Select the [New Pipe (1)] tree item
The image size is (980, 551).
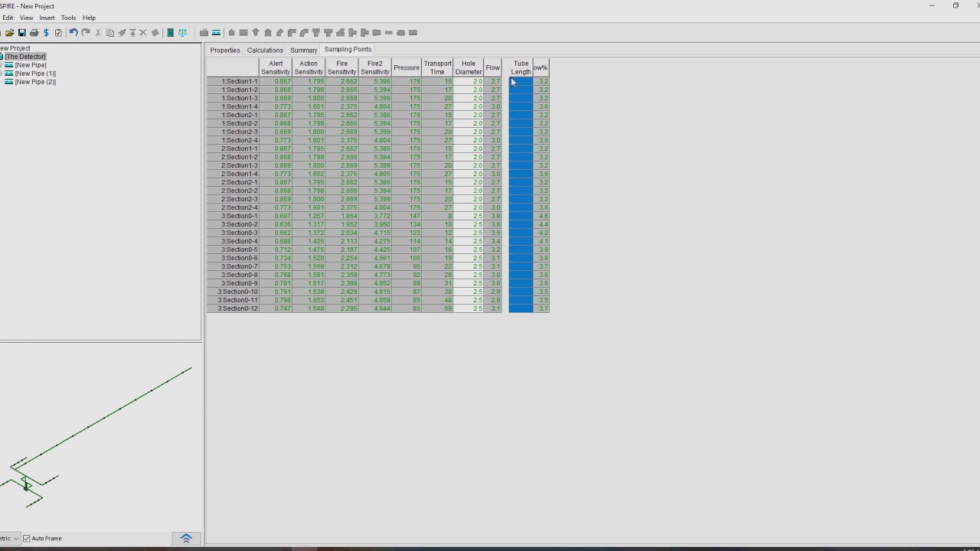(35, 73)
